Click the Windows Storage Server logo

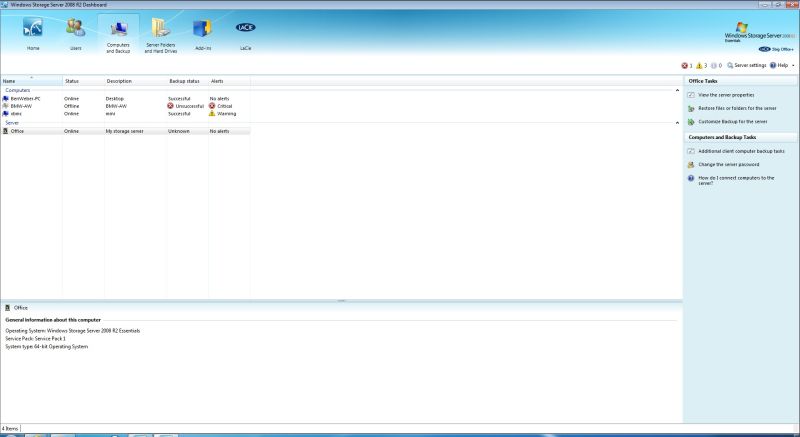coord(759,32)
